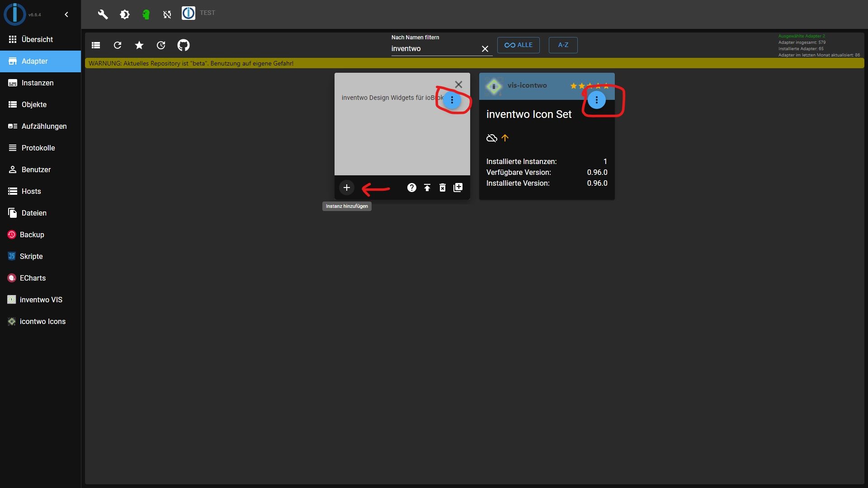
Task: Click the cloud-off connection type icon
Action: pyautogui.click(x=492, y=138)
